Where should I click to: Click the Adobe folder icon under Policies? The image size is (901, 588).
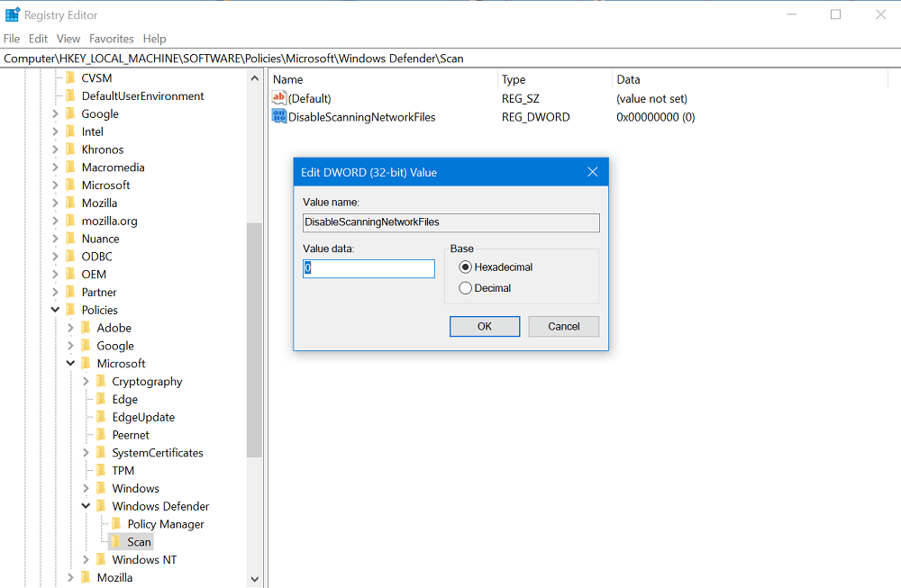(x=86, y=327)
